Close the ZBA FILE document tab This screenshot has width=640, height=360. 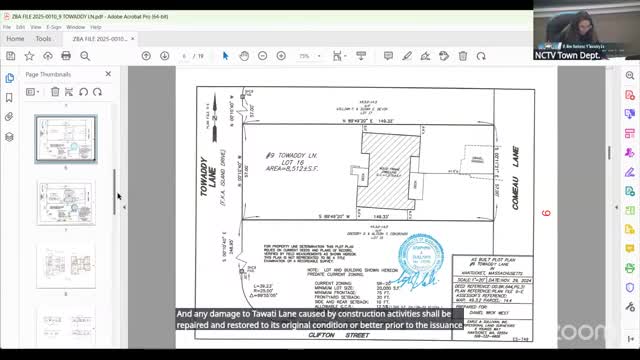pyautogui.click(x=133, y=39)
